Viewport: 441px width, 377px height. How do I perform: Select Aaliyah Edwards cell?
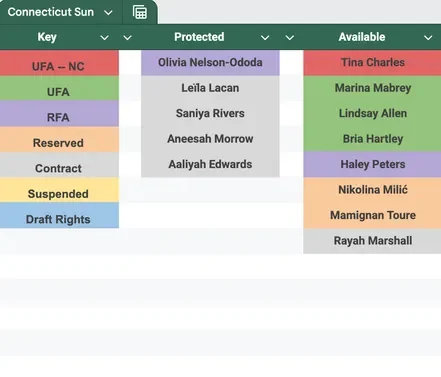pyautogui.click(x=210, y=165)
